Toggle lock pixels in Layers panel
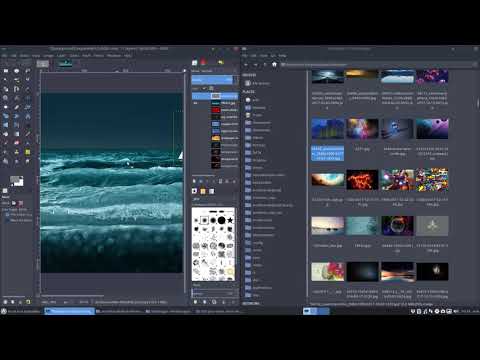This screenshot has height=360, width=480. click(205, 88)
